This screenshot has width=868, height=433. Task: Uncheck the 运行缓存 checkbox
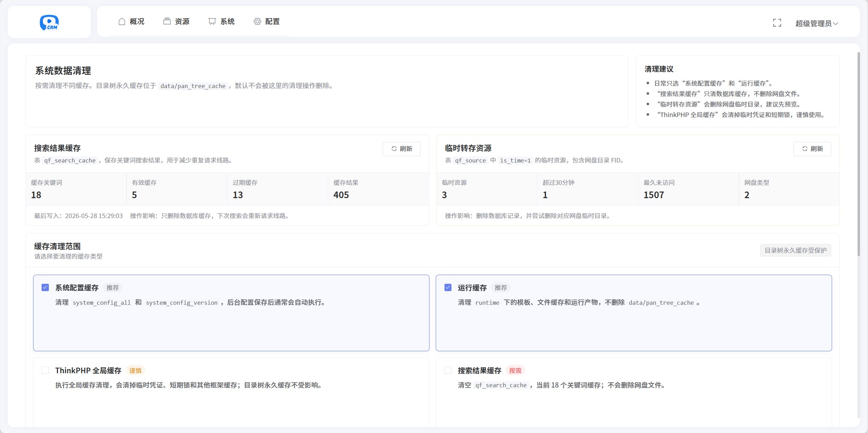tap(448, 288)
